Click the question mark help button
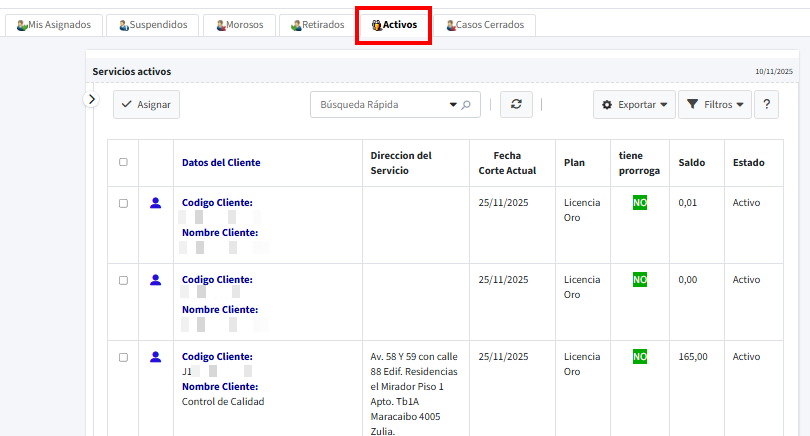Image resolution: width=810 pixels, height=436 pixels. (766, 104)
